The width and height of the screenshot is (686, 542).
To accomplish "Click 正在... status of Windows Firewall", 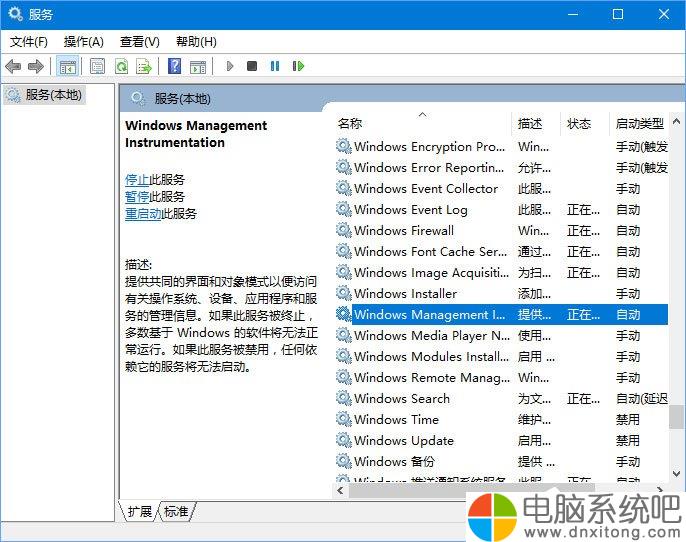I will [x=583, y=231].
